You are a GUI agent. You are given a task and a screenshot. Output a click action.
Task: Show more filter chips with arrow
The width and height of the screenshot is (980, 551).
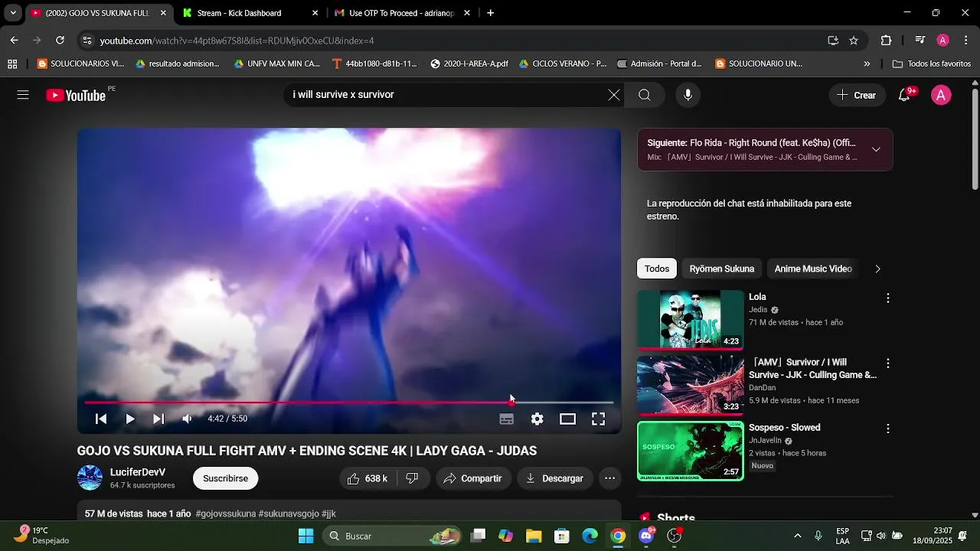877,269
